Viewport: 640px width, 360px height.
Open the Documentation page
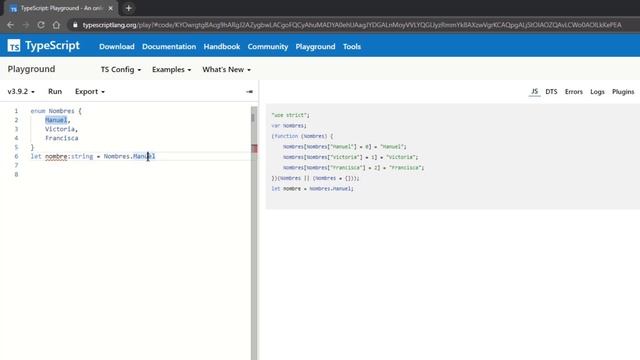[x=169, y=47]
